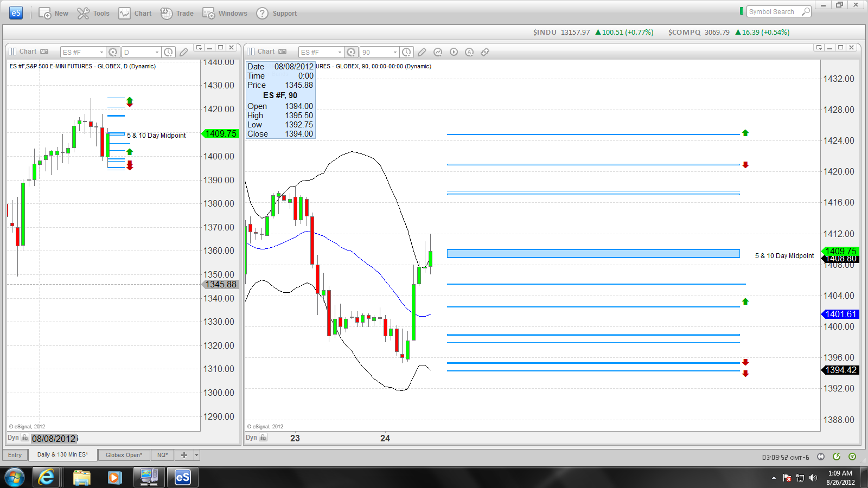Click the volume speaker tray icon
Screen dimensions: 868x488
coord(813,478)
